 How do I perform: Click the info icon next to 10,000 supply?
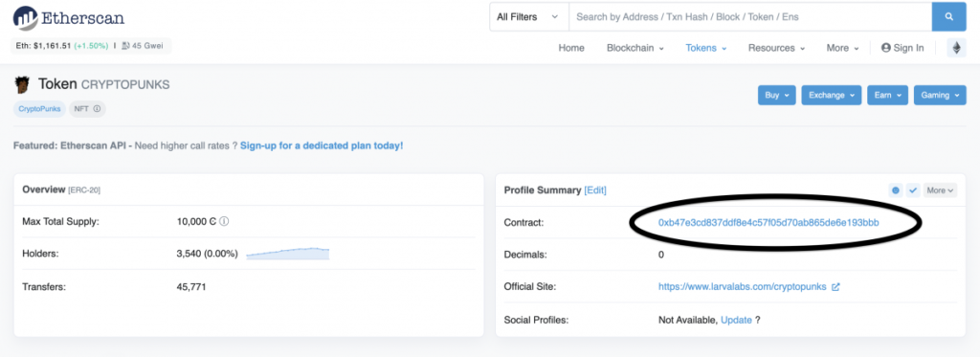(x=224, y=221)
